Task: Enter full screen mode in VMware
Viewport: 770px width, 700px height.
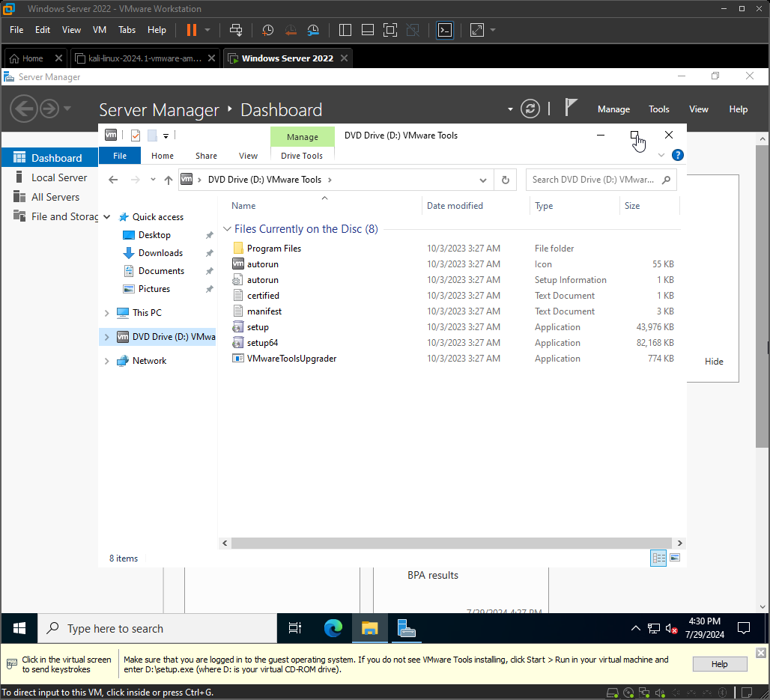Action: pyautogui.click(x=390, y=30)
